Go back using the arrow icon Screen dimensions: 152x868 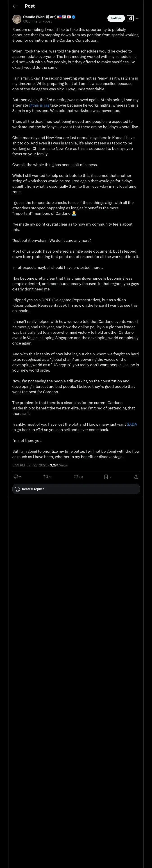[14, 6]
